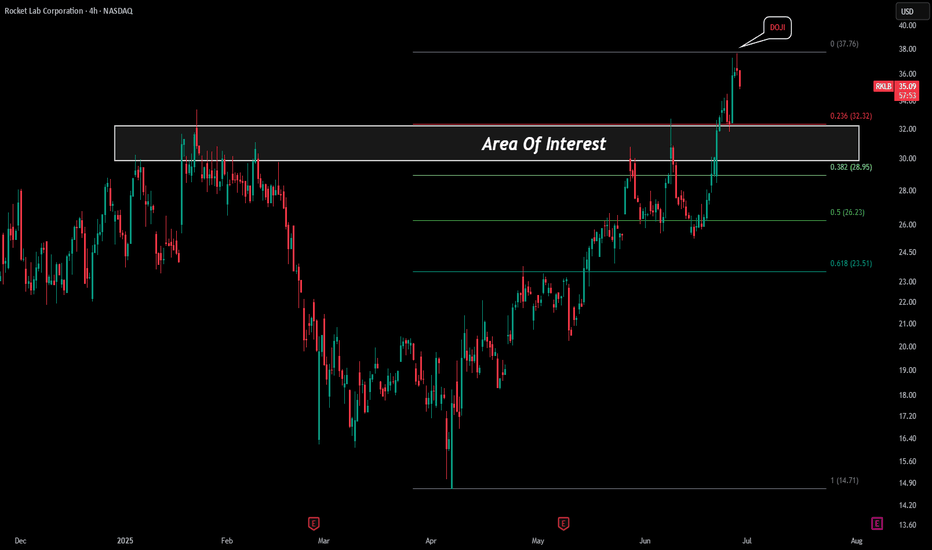The image size is (932, 550).
Task: Click the 22.00 price axis value
Action: [907, 302]
